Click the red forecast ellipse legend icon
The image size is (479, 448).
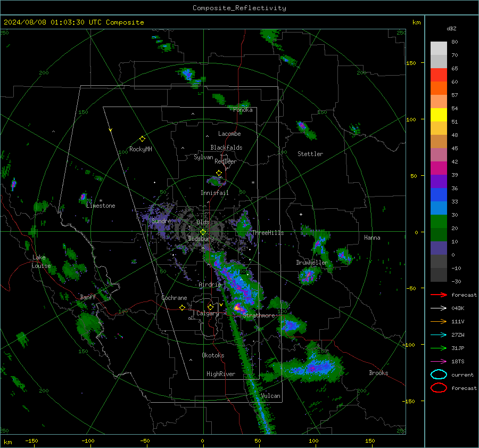439,388
